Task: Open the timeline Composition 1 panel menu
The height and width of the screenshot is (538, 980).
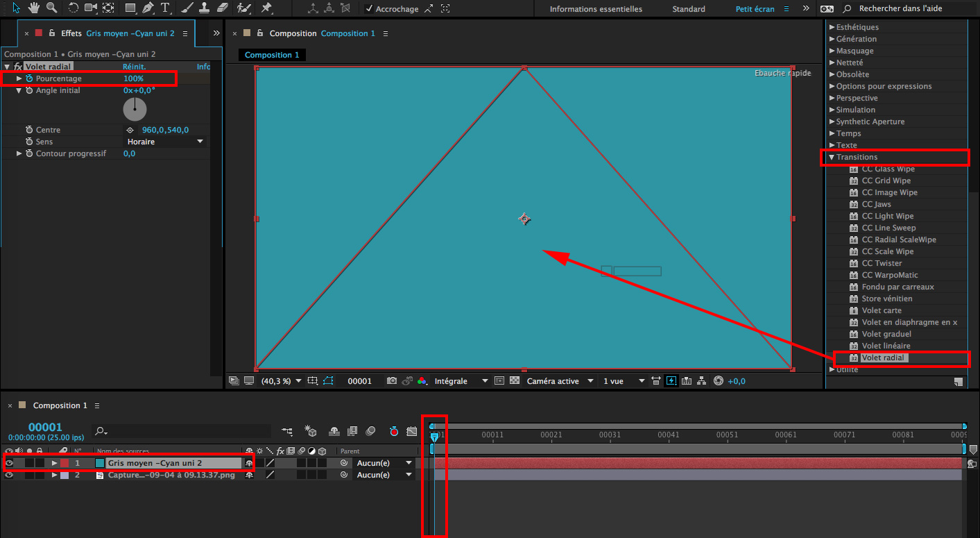Action: pos(97,405)
